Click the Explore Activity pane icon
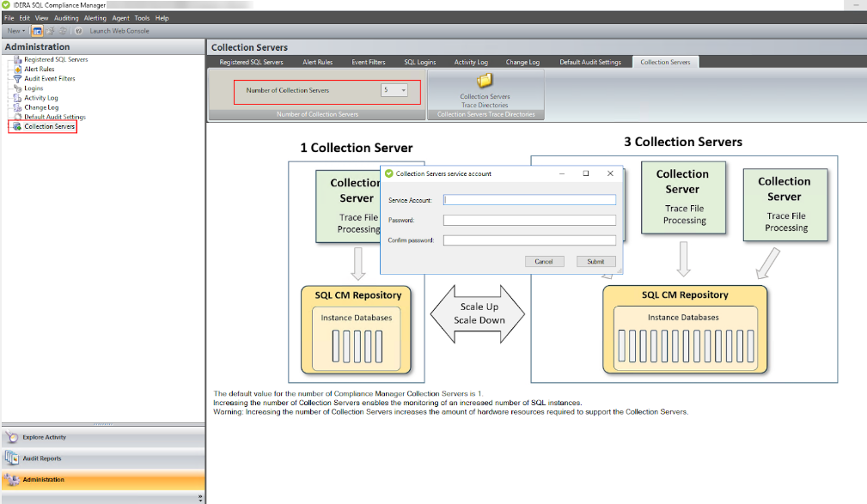The height and width of the screenshot is (504, 867). tap(12, 437)
